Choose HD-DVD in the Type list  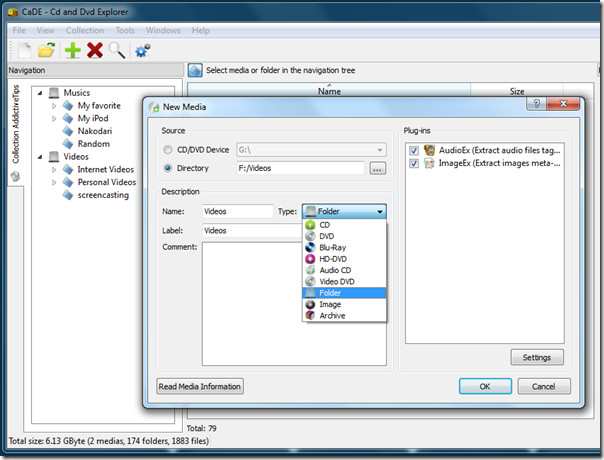point(344,259)
